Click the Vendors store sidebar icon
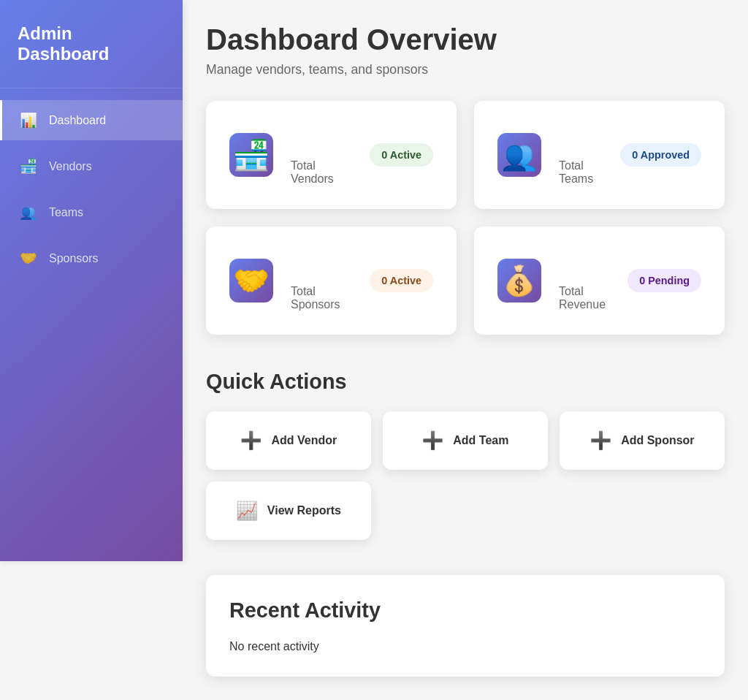 pos(28,166)
